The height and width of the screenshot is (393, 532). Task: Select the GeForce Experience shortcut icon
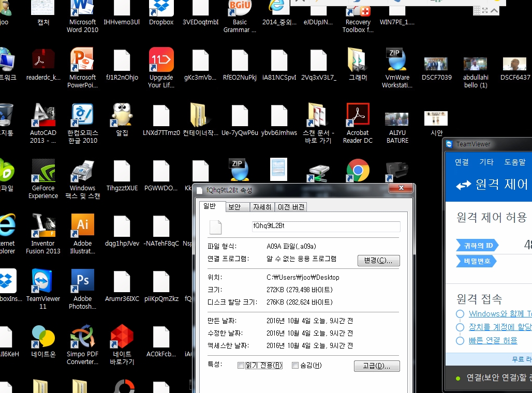pyautogui.click(x=43, y=171)
